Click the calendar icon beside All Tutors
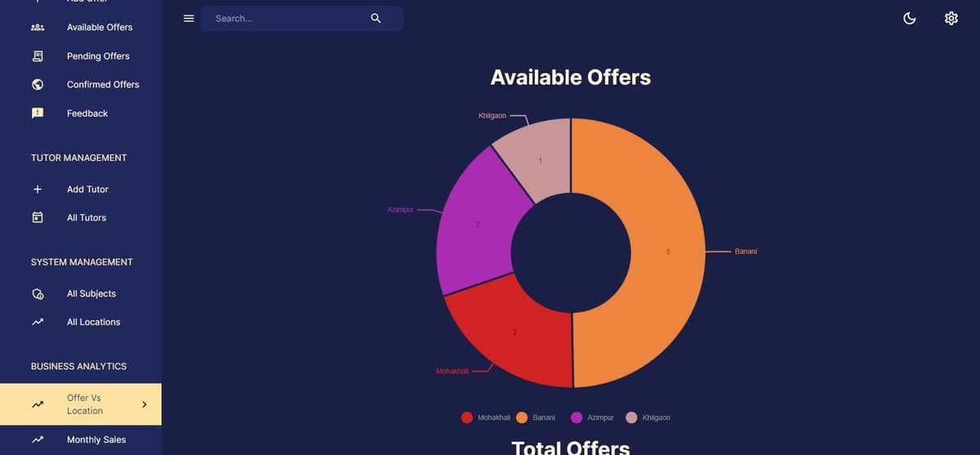 coord(38,218)
